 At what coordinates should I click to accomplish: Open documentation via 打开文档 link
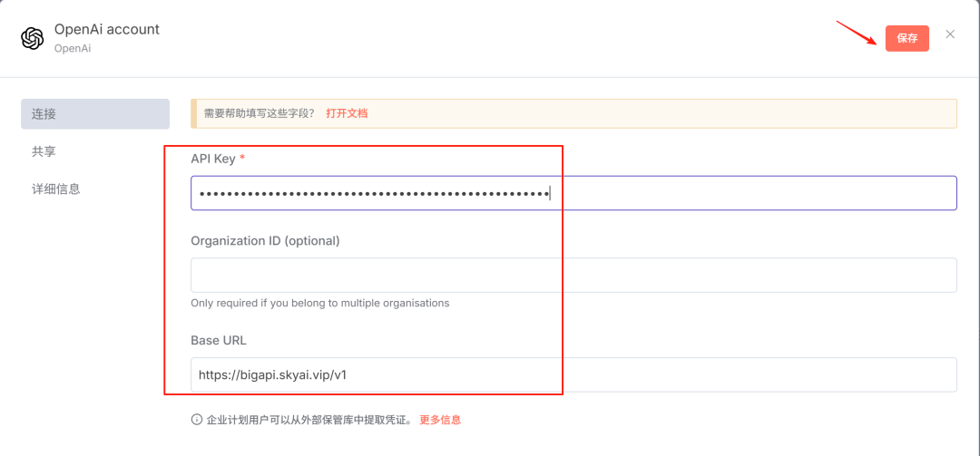coord(347,113)
